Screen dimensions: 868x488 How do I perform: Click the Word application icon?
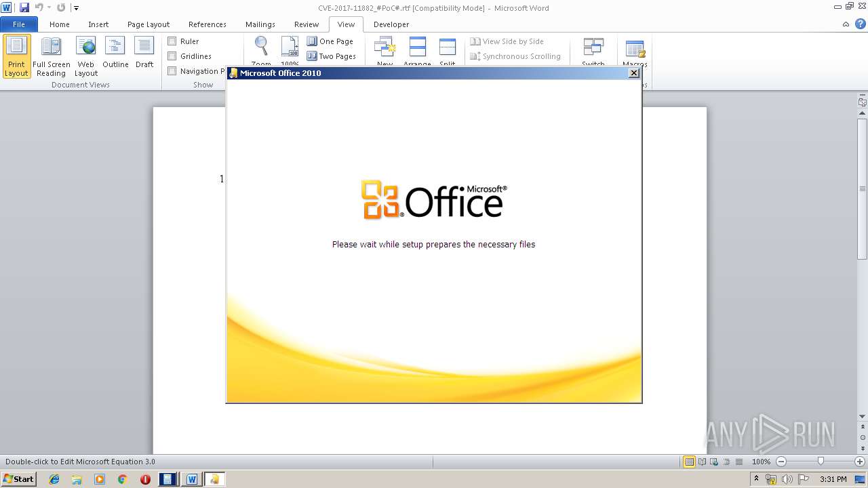[7, 7]
